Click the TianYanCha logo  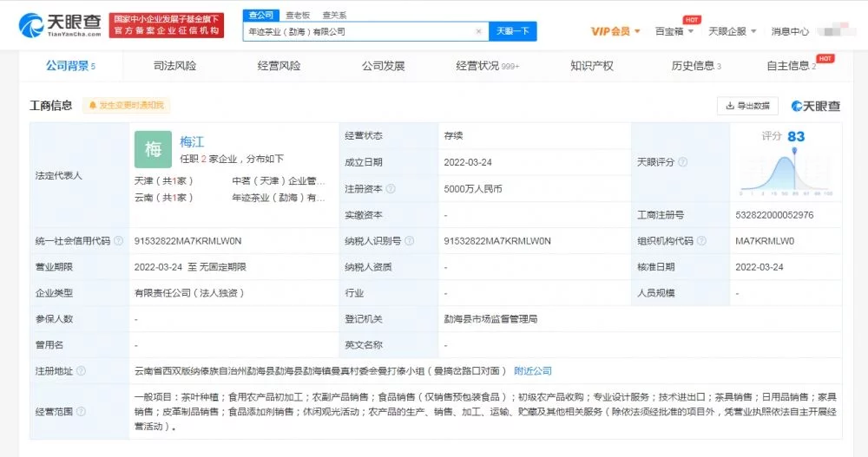click(x=60, y=25)
